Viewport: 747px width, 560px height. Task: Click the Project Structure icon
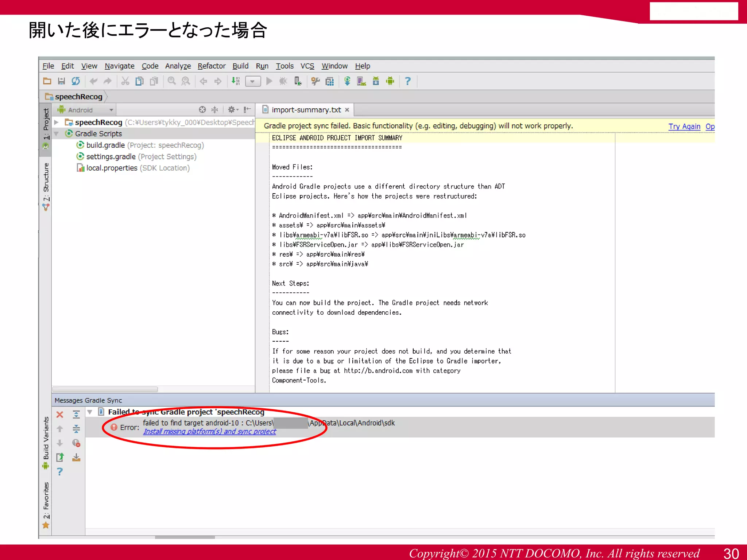point(330,81)
